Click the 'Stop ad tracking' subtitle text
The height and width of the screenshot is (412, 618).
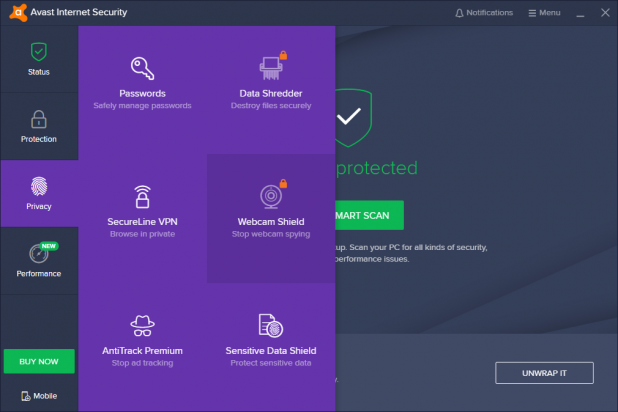[x=142, y=363]
